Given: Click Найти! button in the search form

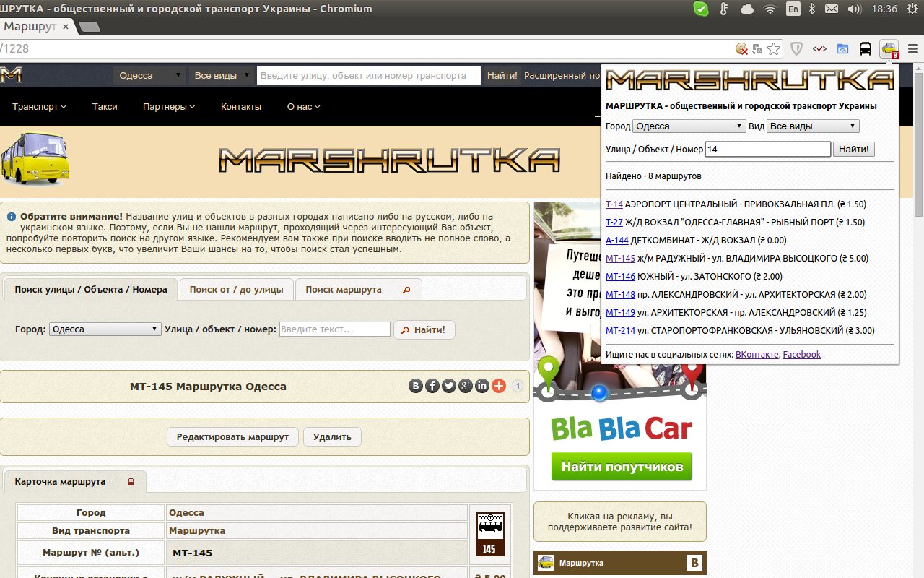Looking at the screenshot, I should [424, 329].
